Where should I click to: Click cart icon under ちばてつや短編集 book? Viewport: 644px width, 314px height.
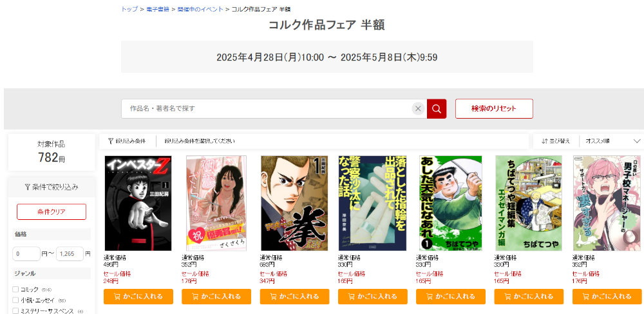(x=507, y=297)
